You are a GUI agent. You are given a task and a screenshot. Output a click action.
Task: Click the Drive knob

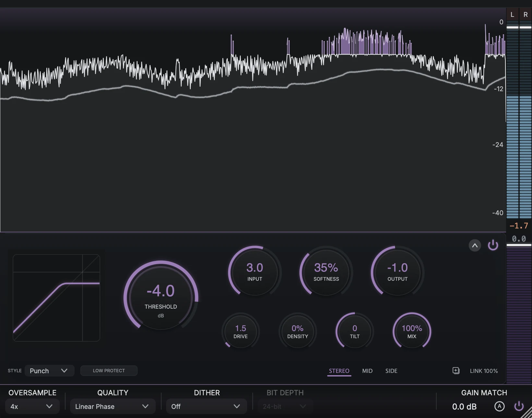(240, 331)
